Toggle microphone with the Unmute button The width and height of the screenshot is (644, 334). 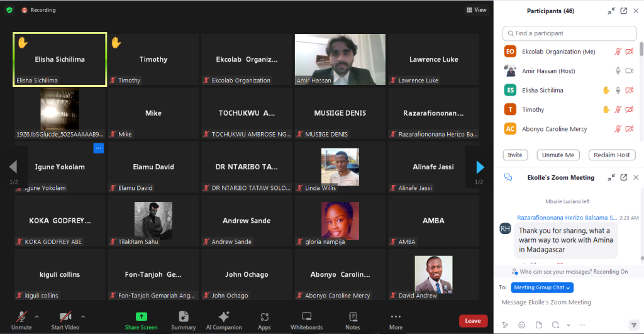21,320
